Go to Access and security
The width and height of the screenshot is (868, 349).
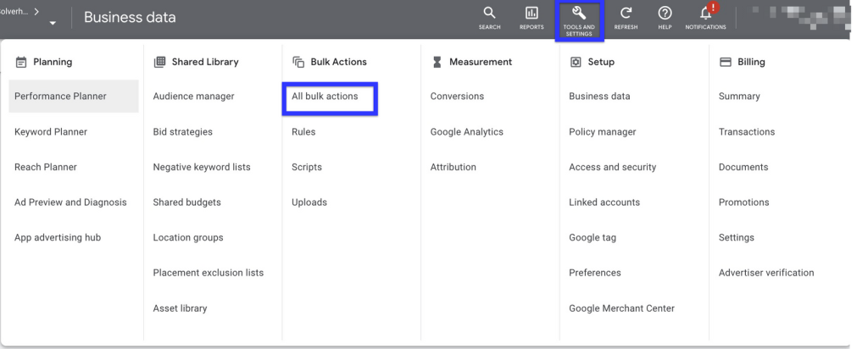click(x=613, y=167)
